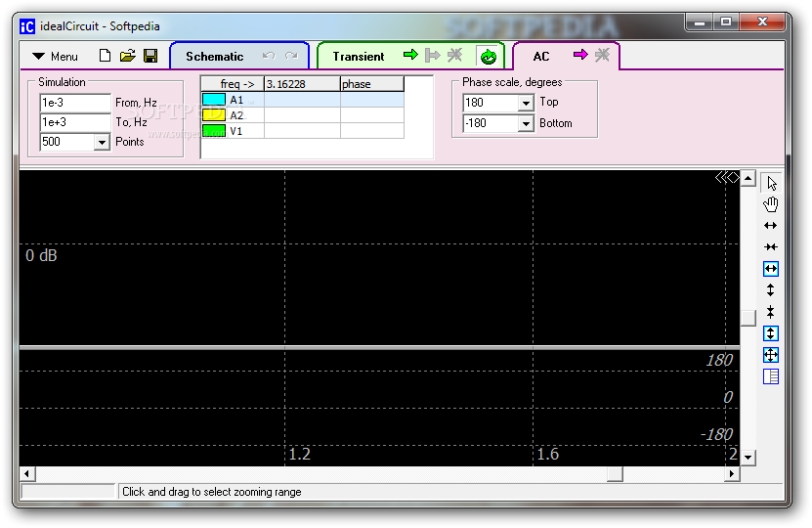Viewport: 812px width, 528px height.
Task: Click the -180 phase axis label on the plot
Action: coord(716,434)
